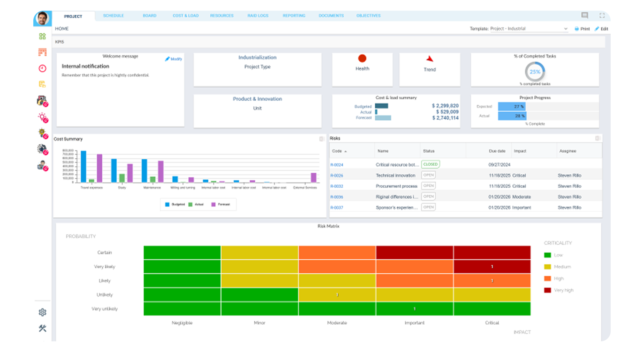This screenshot has width=644, height=352.
Task: Click the user profile avatar photo
Action: pos(42,18)
